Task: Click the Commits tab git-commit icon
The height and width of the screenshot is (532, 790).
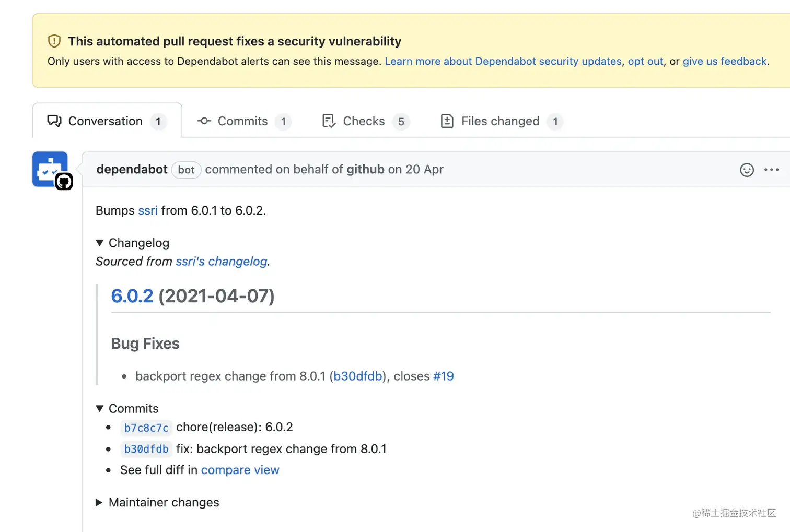Action: pos(204,121)
